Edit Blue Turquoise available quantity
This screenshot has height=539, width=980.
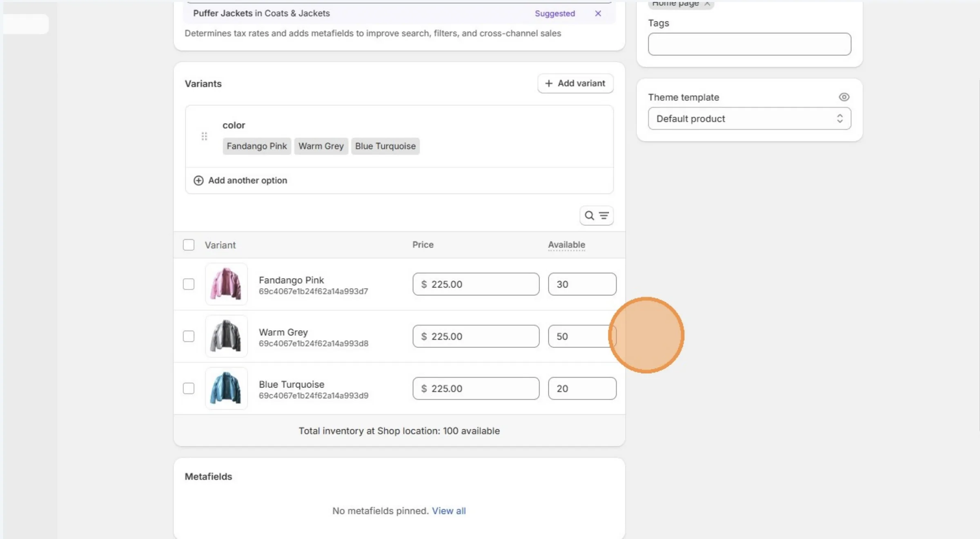pyautogui.click(x=582, y=388)
